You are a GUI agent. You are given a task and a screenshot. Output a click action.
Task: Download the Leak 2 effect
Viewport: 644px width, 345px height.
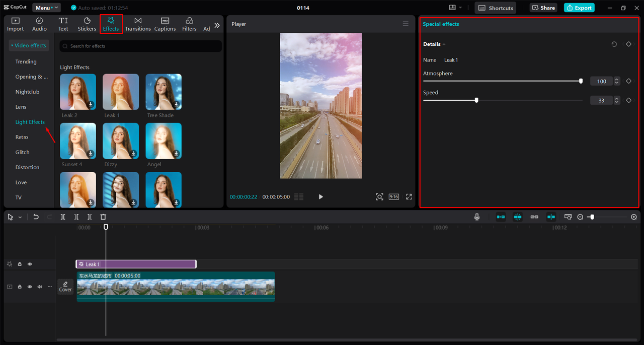[x=91, y=104]
